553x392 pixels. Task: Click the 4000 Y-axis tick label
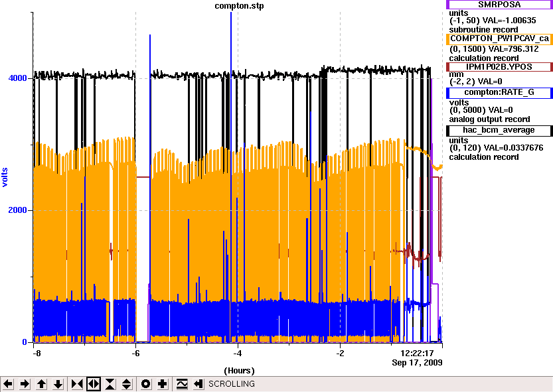18,78
